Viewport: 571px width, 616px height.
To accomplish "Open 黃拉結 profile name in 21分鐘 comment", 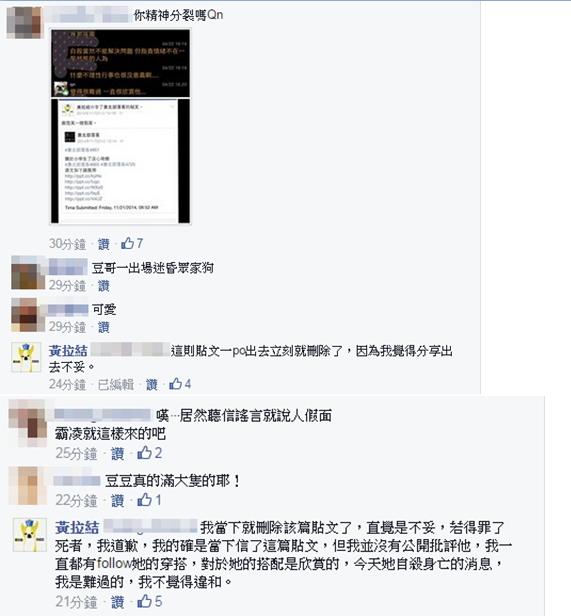I will (x=77, y=527).
